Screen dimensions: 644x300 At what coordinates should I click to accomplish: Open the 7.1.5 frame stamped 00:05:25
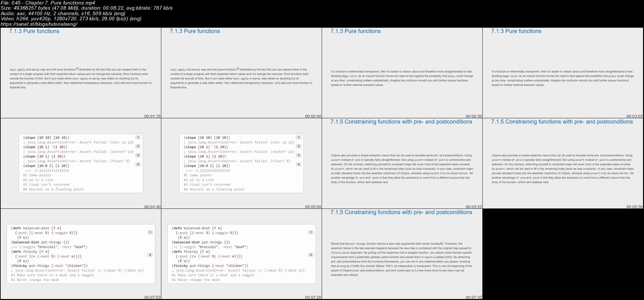tap(402, 163)
